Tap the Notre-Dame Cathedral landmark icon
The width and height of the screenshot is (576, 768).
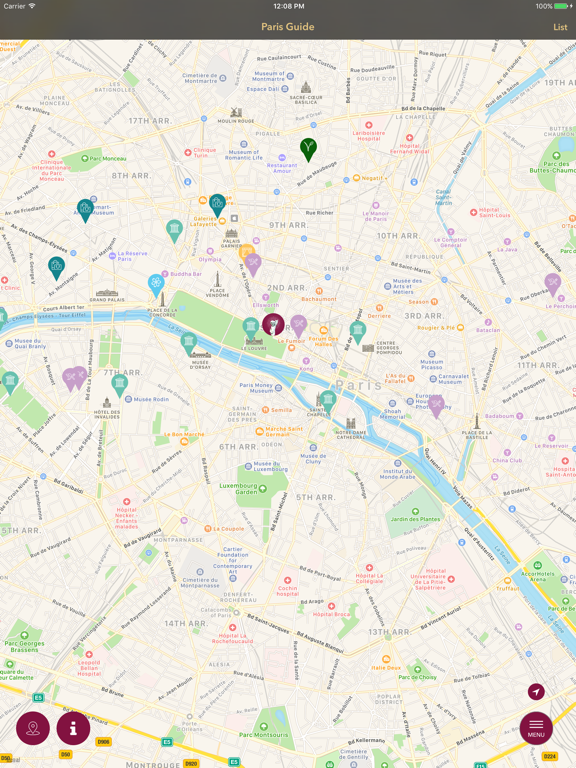coord(351,424)
